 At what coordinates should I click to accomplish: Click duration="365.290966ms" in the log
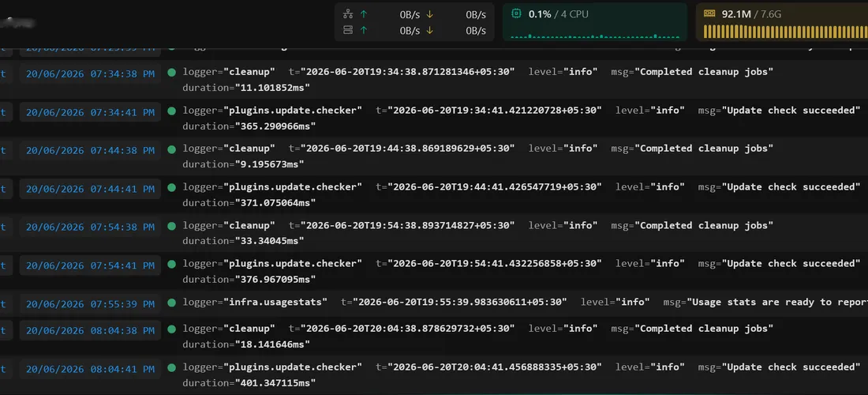point(249,126)
